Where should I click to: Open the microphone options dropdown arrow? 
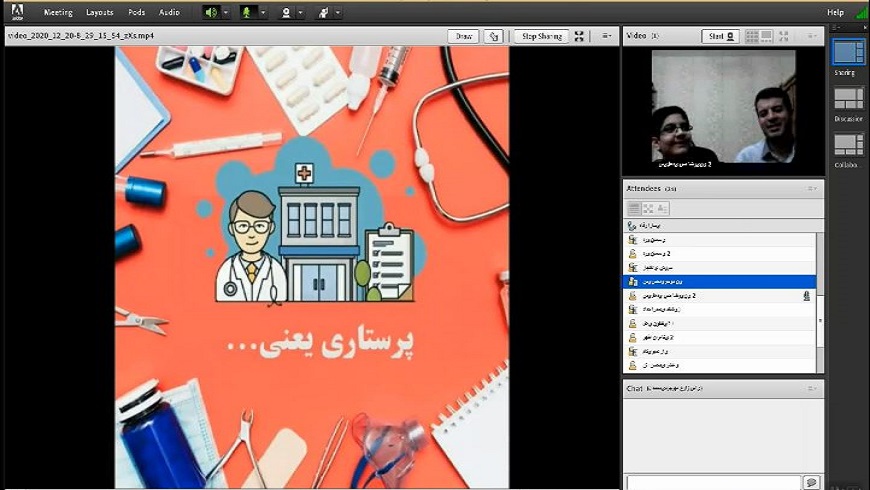coord(263,12)
